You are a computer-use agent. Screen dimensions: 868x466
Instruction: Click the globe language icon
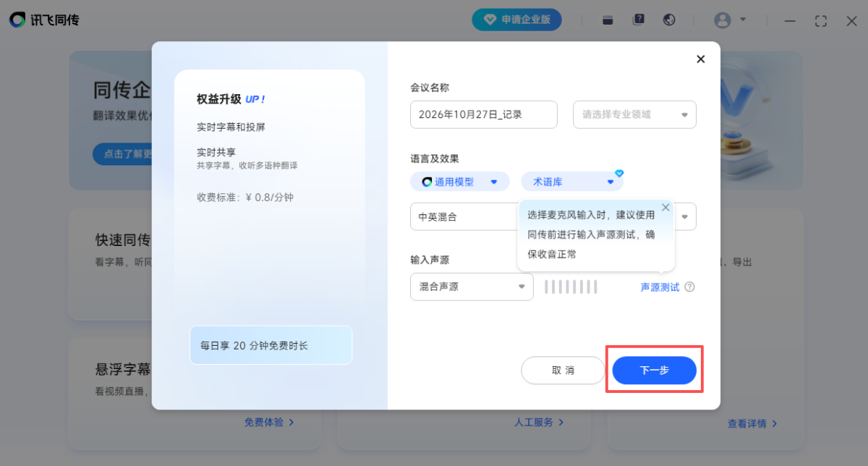pyautogui.click(x=669, y=20)
